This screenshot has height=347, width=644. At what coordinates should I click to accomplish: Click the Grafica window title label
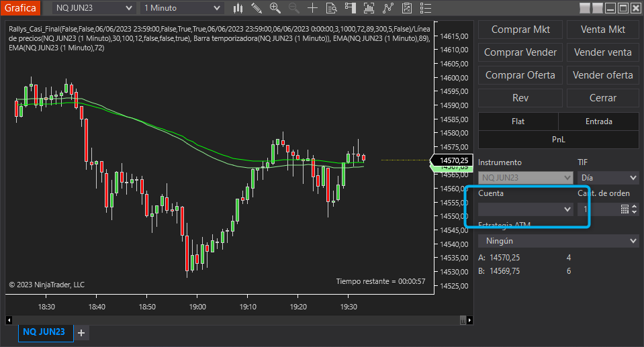tap(20, 8)
